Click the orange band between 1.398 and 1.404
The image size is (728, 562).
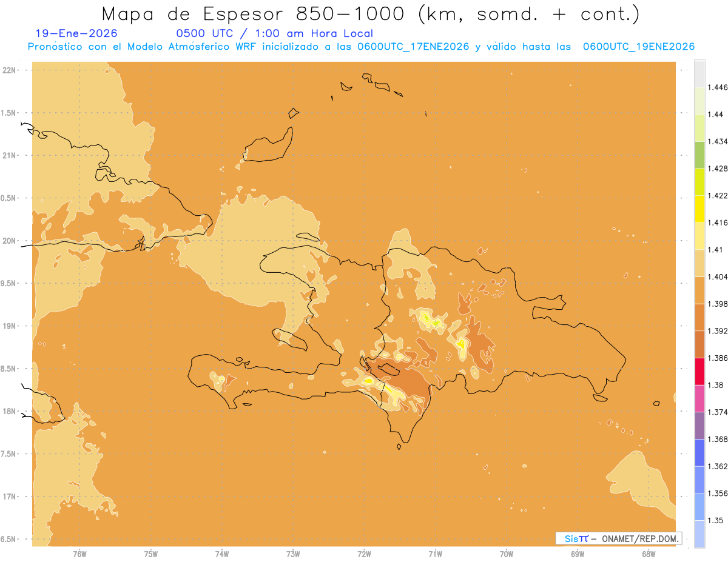coord(699,290)
